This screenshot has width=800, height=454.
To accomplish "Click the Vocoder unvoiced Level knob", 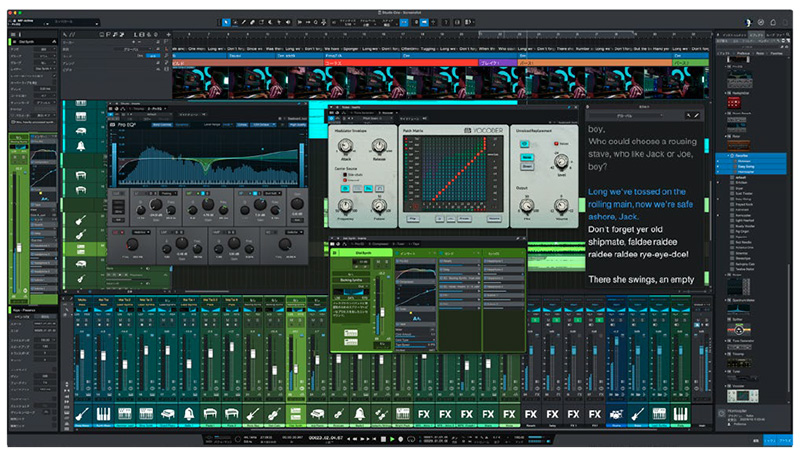I will (561, 162).
